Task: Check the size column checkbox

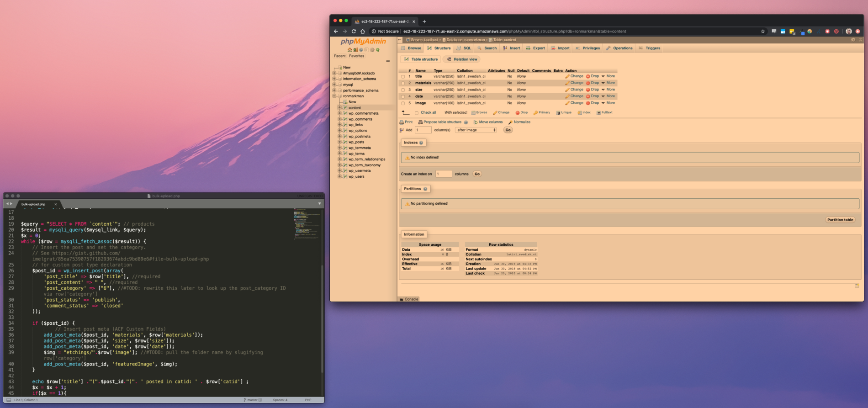Action: click(403, 90)
